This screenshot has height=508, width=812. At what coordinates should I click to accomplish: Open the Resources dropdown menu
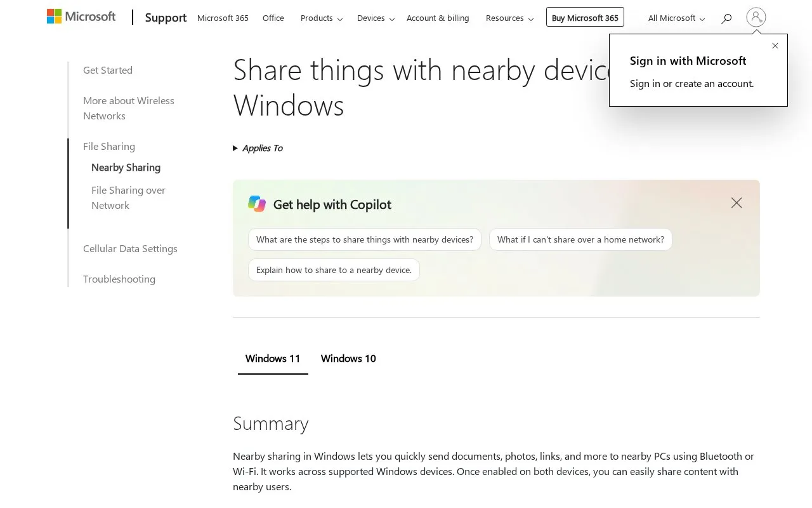509,18
